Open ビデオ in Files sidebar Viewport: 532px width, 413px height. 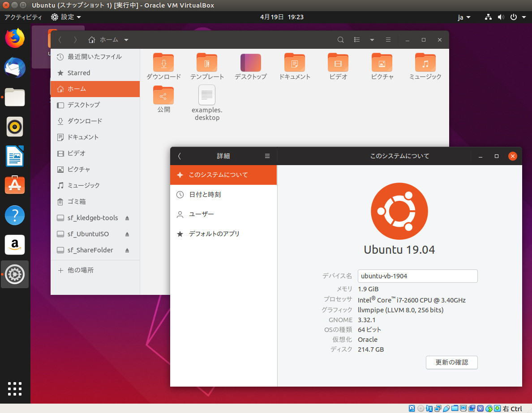95,153
